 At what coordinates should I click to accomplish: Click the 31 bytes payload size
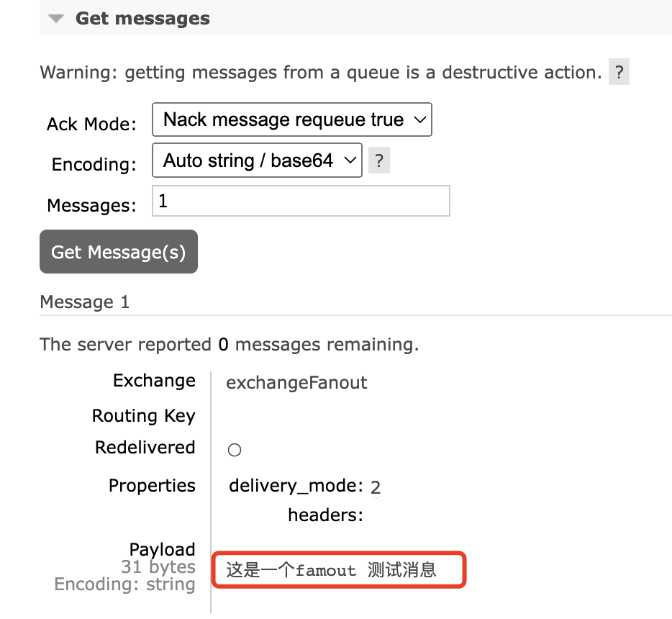[x=158, y=567]
